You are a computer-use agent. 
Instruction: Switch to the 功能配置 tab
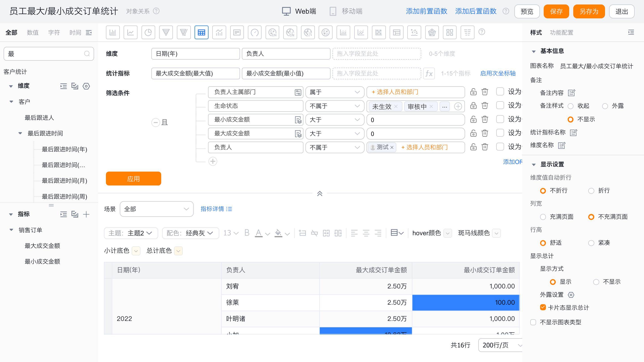[x=561, y=32]
